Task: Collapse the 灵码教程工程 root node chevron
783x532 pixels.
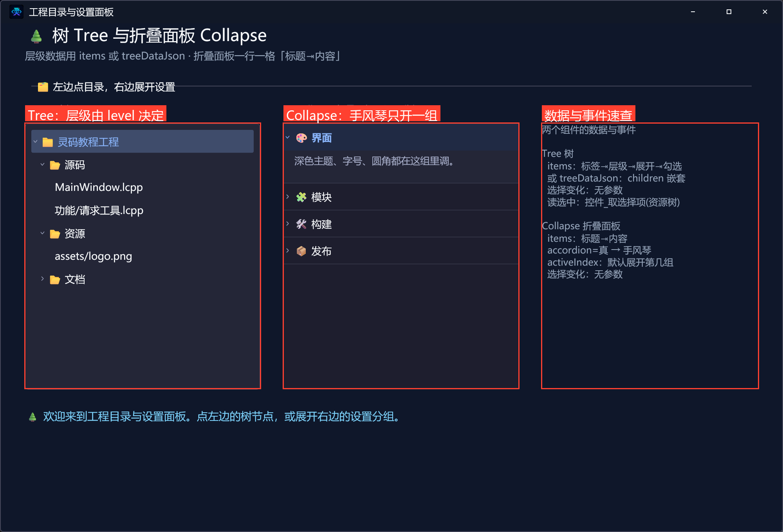Action: point(36,142)
